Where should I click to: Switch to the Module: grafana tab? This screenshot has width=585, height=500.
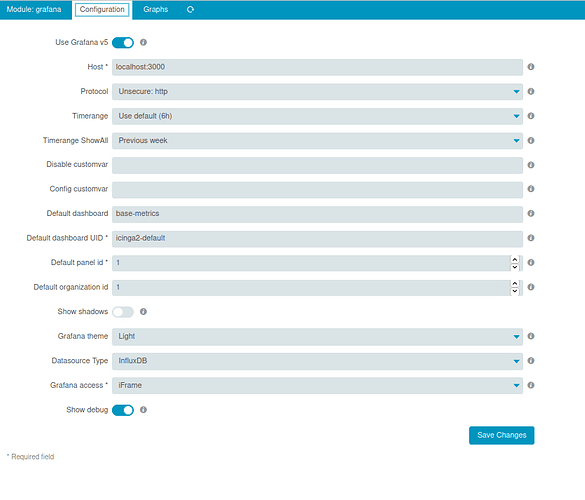tap(34, 10)
